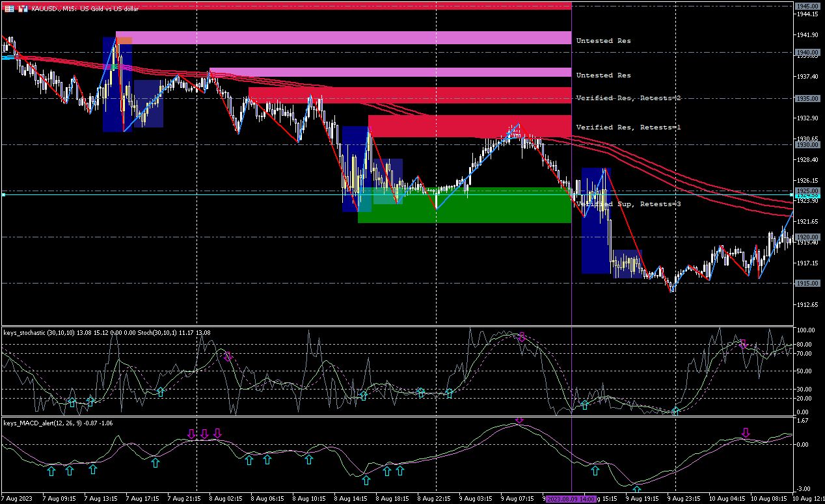825x504 pixels.
Task: Click the 1915.00 price level label
Action: pos(807,284)
